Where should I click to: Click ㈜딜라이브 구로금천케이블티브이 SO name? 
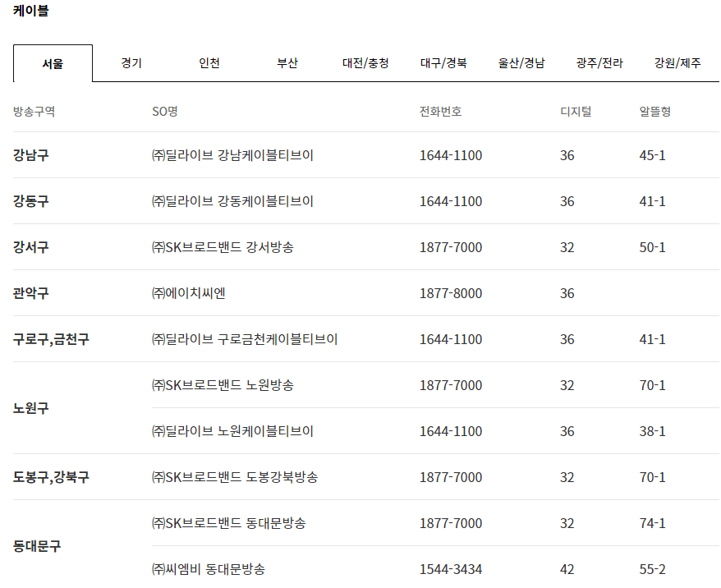tap(245, 339)
